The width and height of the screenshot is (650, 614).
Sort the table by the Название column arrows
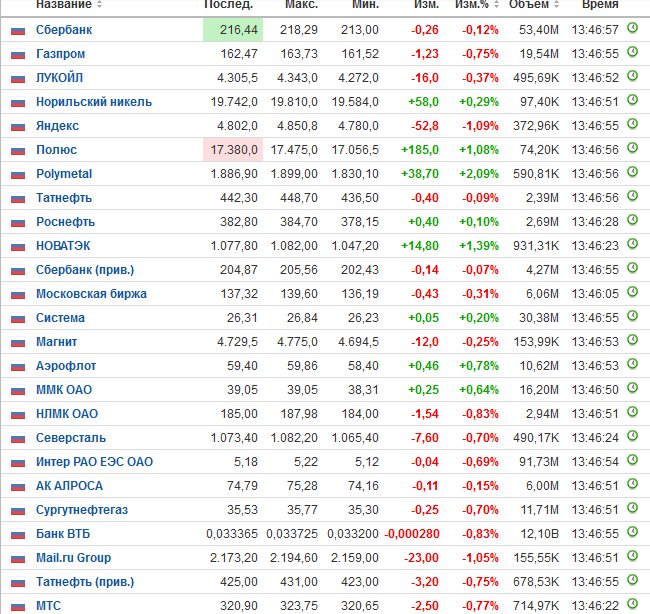tap(99, 5)
